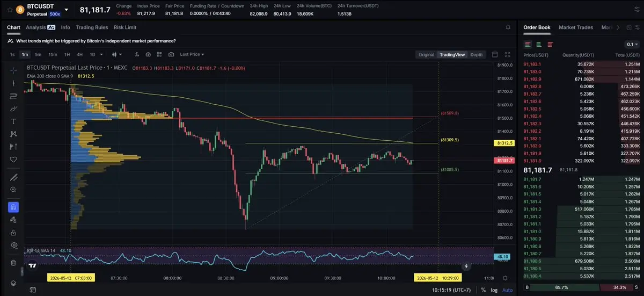The image size is (644, 296).
Task: Open the indicators fx menu
Action: [x=136, y=54]
